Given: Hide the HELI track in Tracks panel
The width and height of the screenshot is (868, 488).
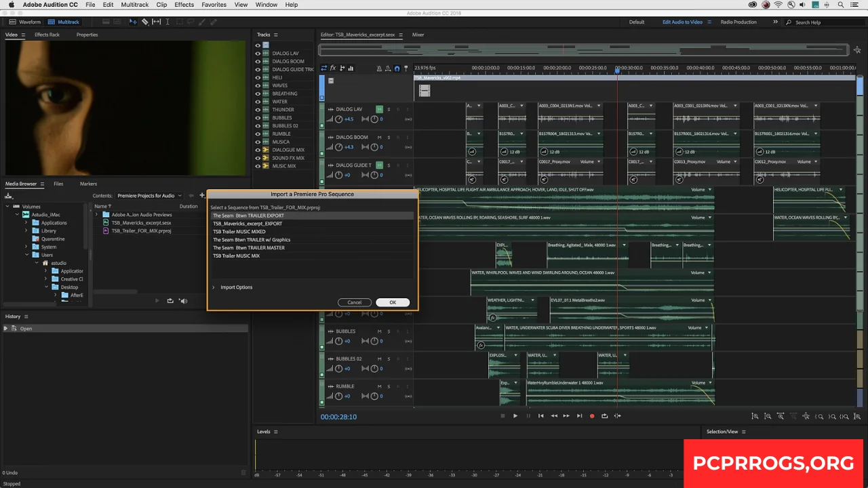Looking at the screenshot, I should coord(258,77).
